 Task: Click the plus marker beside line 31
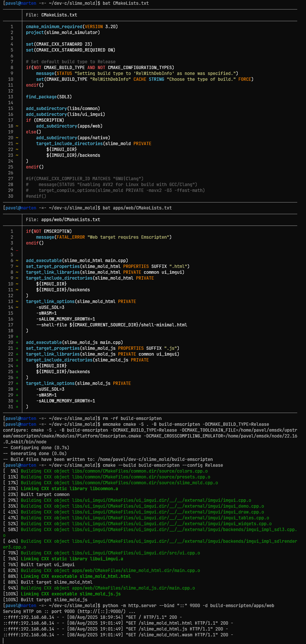pos(17,407)
